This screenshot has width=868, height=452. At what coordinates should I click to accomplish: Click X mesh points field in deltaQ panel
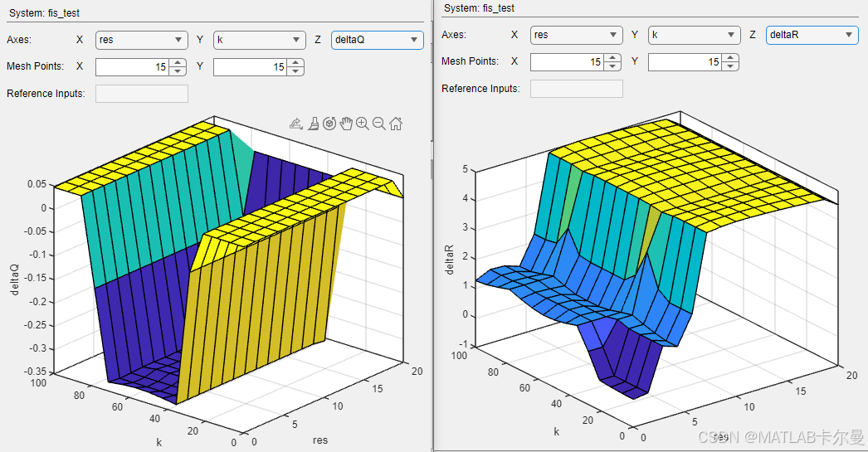[133, 67]
